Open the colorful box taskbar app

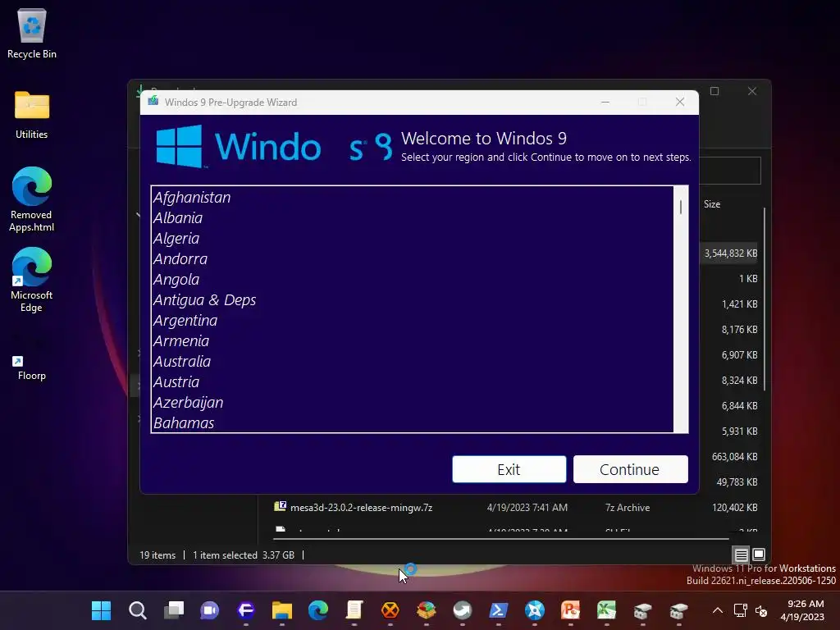[x=427, y=609]
